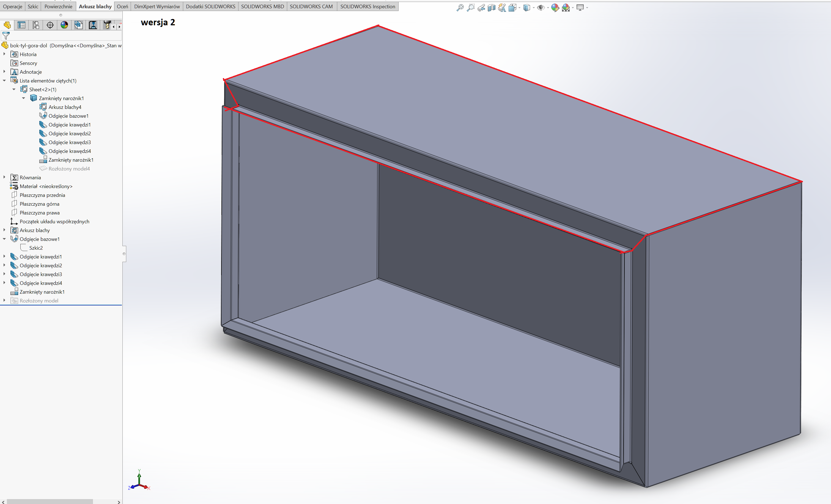The width and height of the screenshot is (831, 504).
Task: Open View Settings dropdown arrow
Action: coord(587,7)
